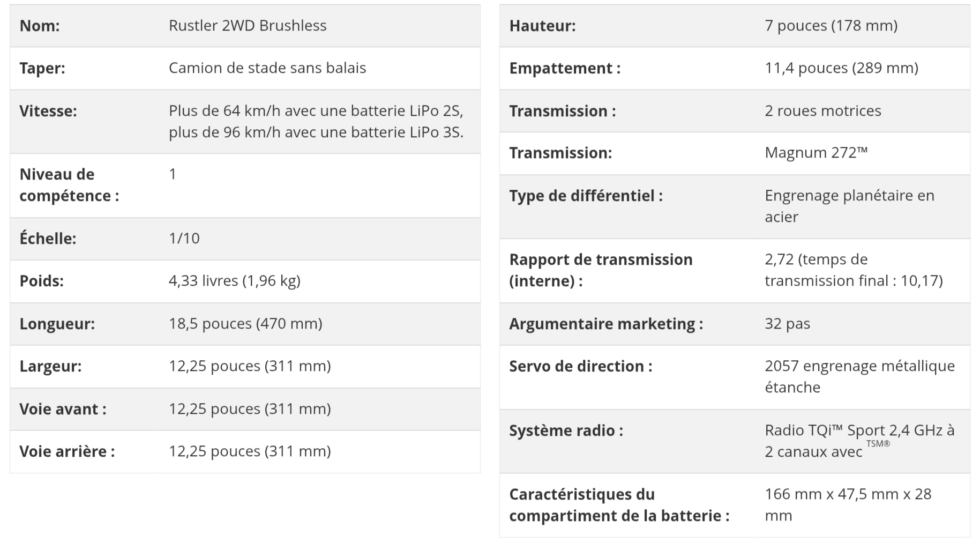Click the Plus de 64 km/h speed description

click(316, 122)
